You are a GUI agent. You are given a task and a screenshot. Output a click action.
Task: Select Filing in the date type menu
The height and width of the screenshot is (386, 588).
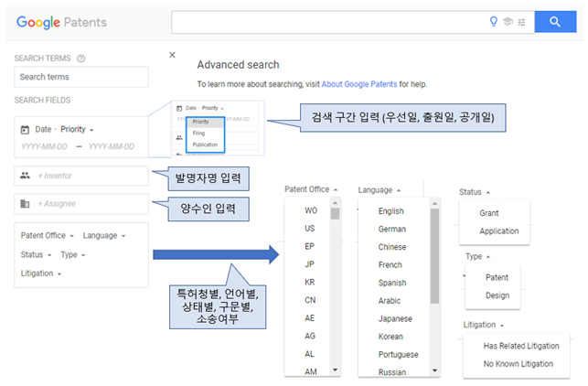coord(198,132)
